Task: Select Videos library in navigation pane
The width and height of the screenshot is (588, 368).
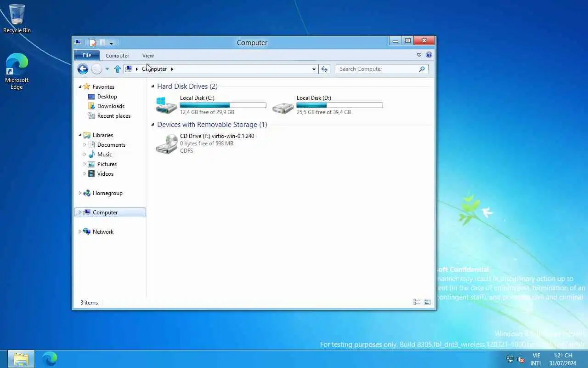Action: [x=105, y=174]
